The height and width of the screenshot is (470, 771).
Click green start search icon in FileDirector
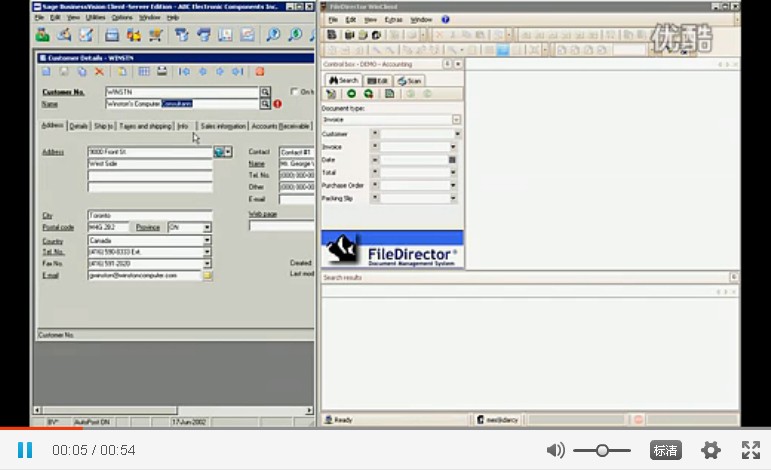[x=351, y=93]
